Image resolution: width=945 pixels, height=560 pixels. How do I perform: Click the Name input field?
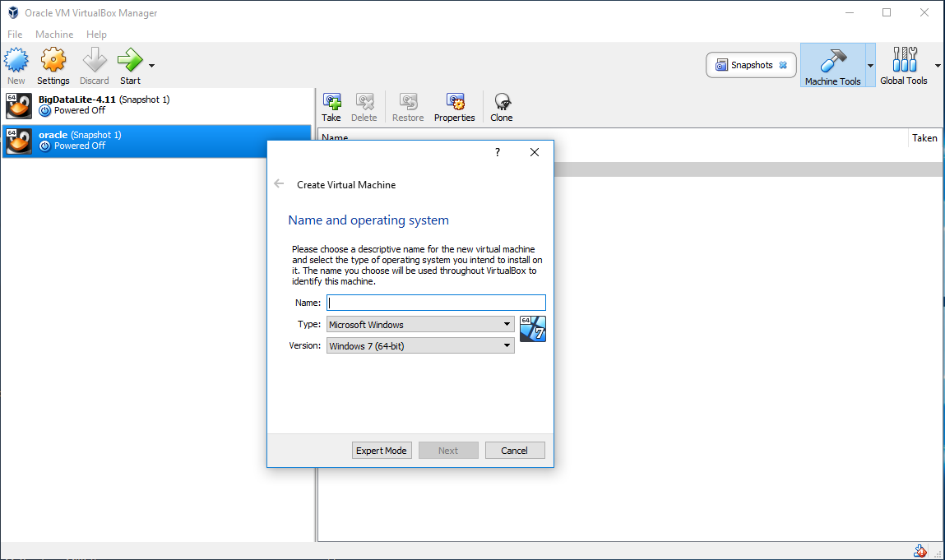pyautogui.click(x=436, y=303)
